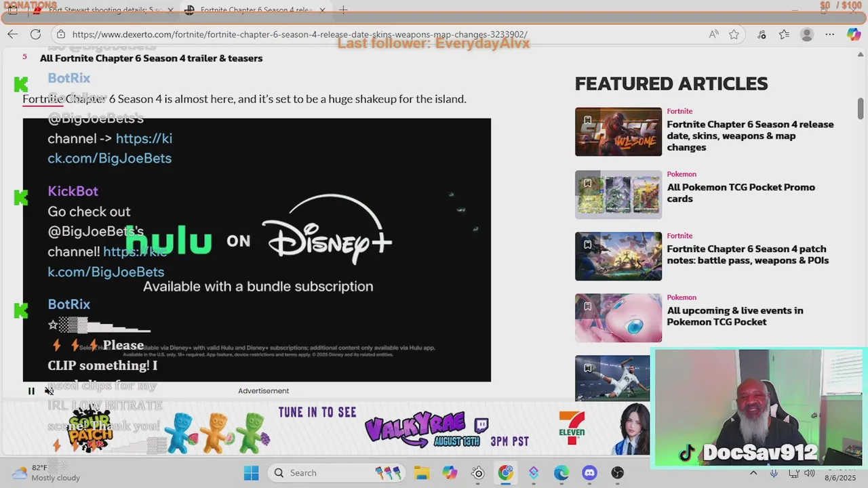Open the Fortnite release date article thumbnail
868x488 pixels.
click(x=618, y=131)
